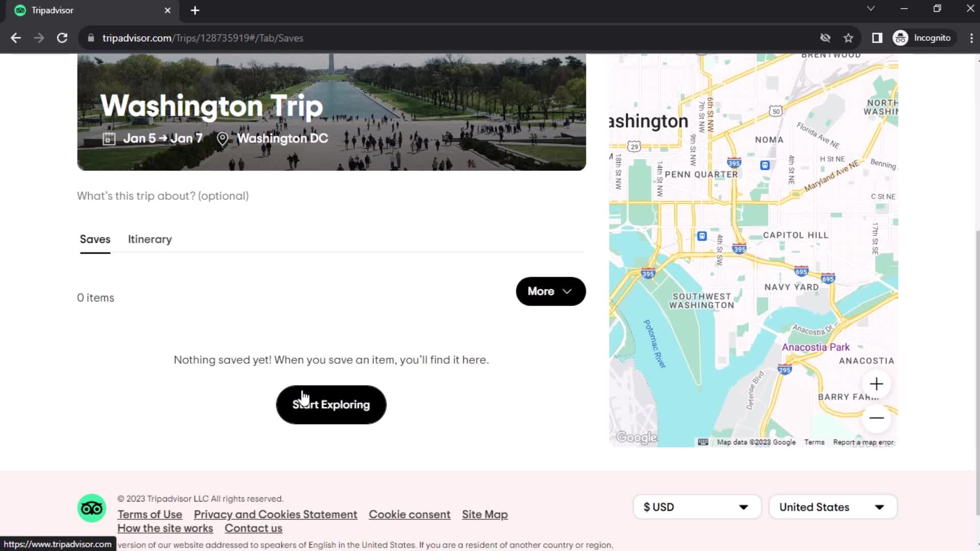Click the Cookie consent link
Screen dimensions: 980x551
[409, 514]
